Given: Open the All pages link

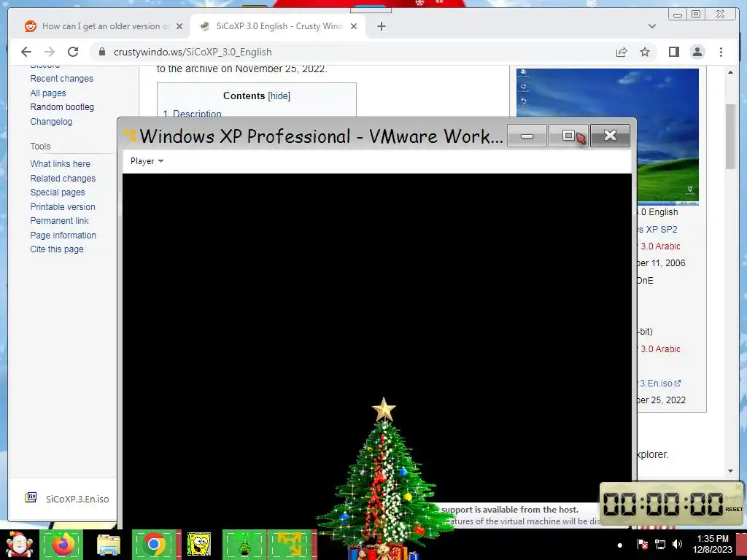Looking at the screenshot, I should tap(47, 93).
